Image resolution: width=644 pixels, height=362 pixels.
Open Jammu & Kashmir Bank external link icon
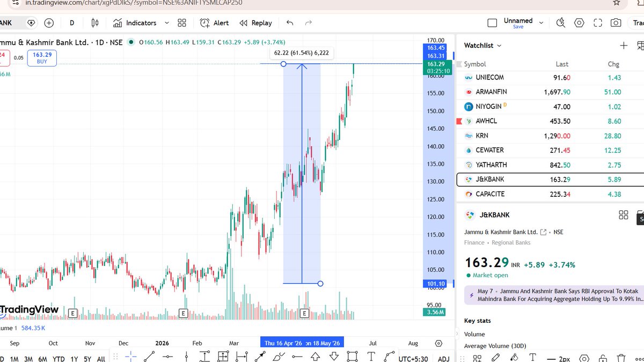click(544, 232)
